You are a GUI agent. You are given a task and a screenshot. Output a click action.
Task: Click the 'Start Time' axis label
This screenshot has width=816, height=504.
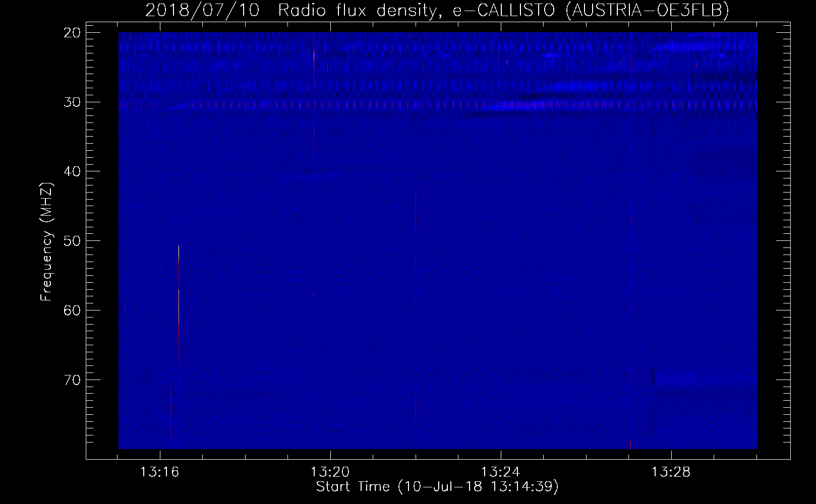[437, 487]
